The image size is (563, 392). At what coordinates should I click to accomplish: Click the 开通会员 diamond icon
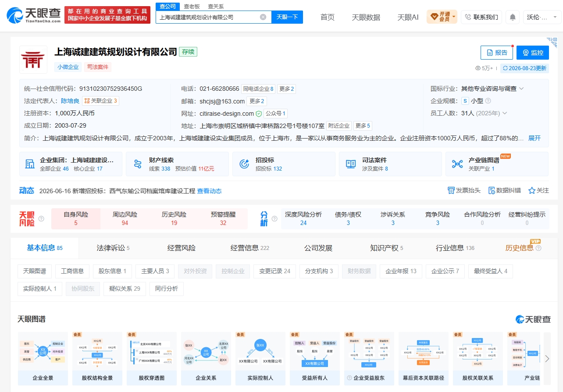pos(434,17)
